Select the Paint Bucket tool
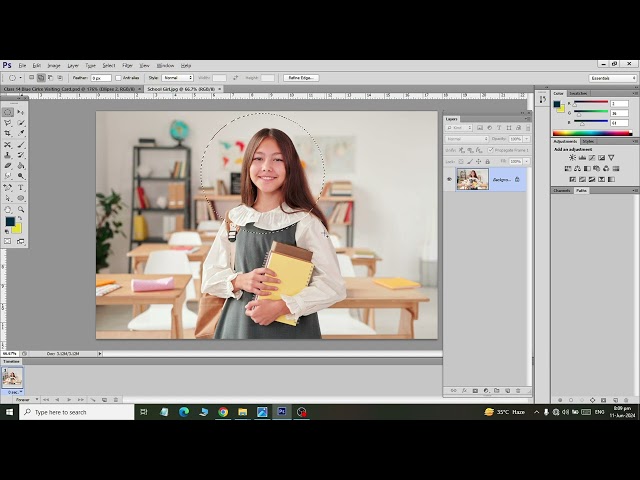This screenshot has height=480, width=640. click(21, 166)
